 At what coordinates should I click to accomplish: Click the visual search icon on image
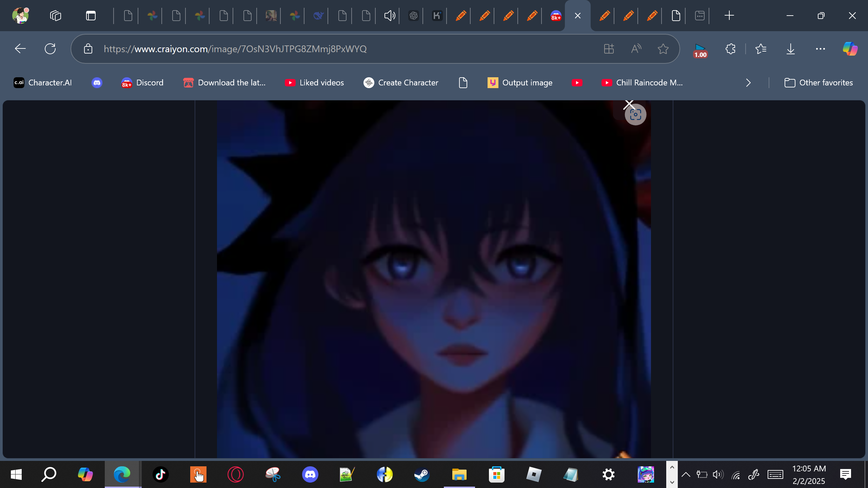pos(635,115)
